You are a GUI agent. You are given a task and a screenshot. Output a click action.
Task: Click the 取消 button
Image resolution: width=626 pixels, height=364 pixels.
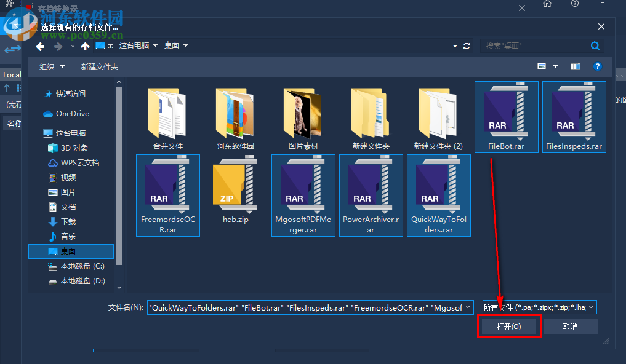point(569,326)
